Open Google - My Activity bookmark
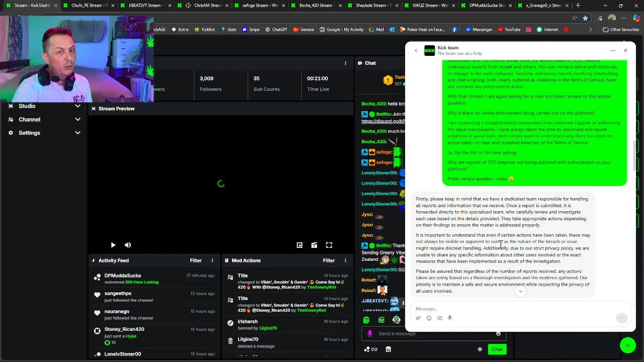 [341, 29]
